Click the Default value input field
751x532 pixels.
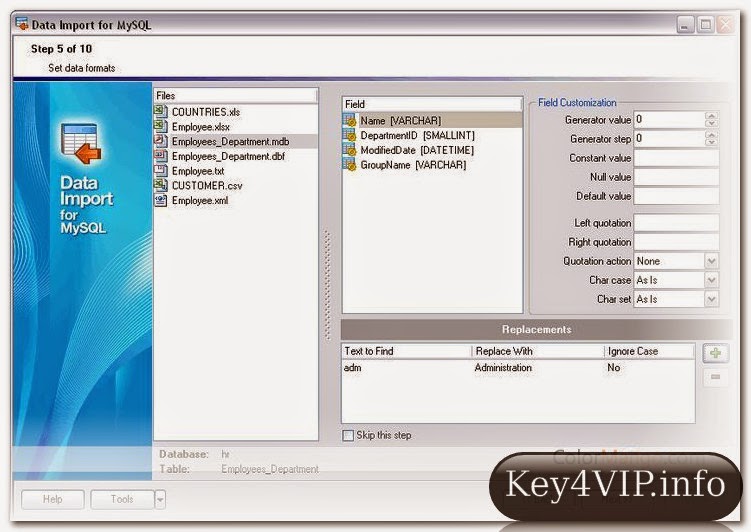tap(676, 196)
